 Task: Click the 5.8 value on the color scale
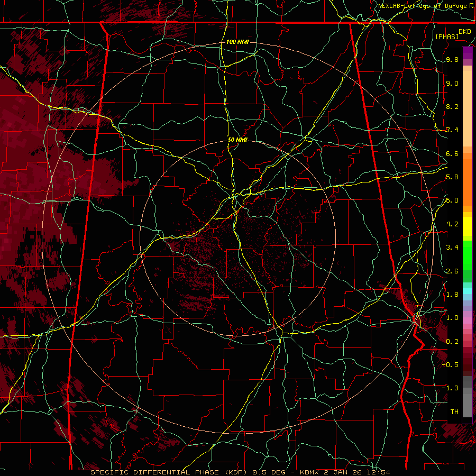point(452,177)
